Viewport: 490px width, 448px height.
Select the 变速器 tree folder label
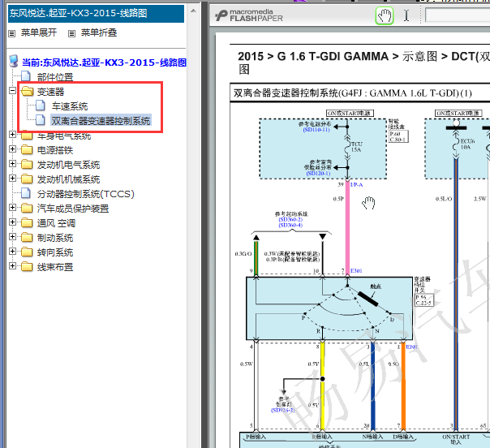pos(50,92)
